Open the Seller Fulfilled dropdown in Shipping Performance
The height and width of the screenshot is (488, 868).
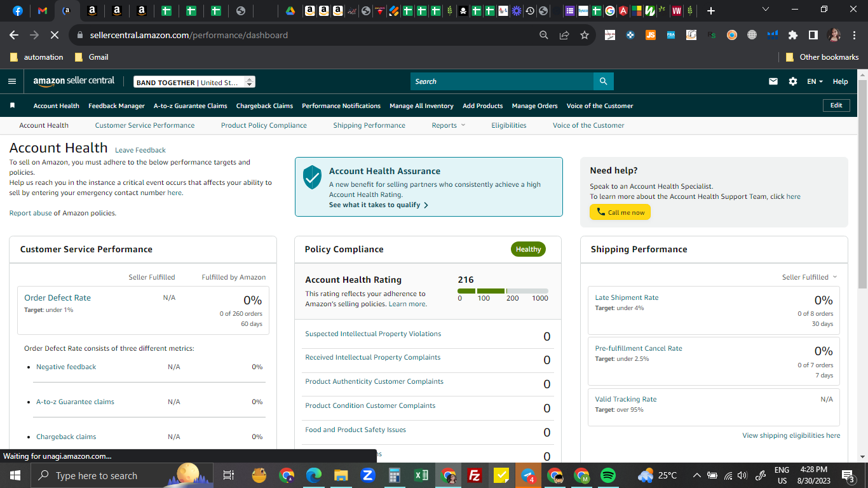[x=810, y=277]
